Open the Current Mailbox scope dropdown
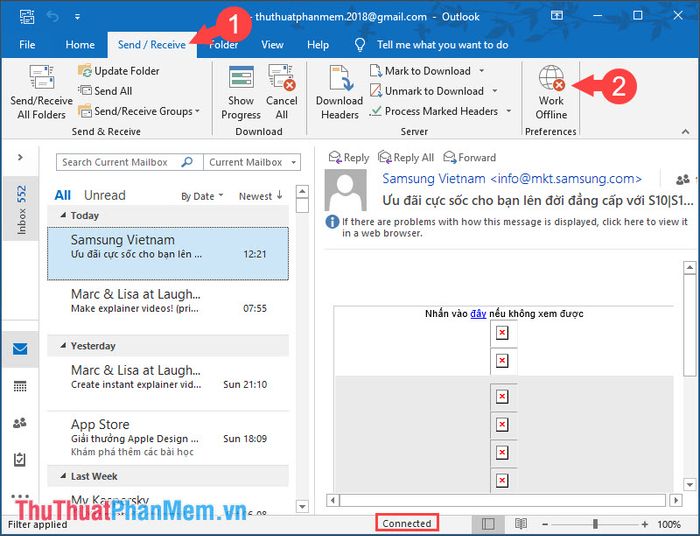 pyautogui.click(x=252, y=162)
